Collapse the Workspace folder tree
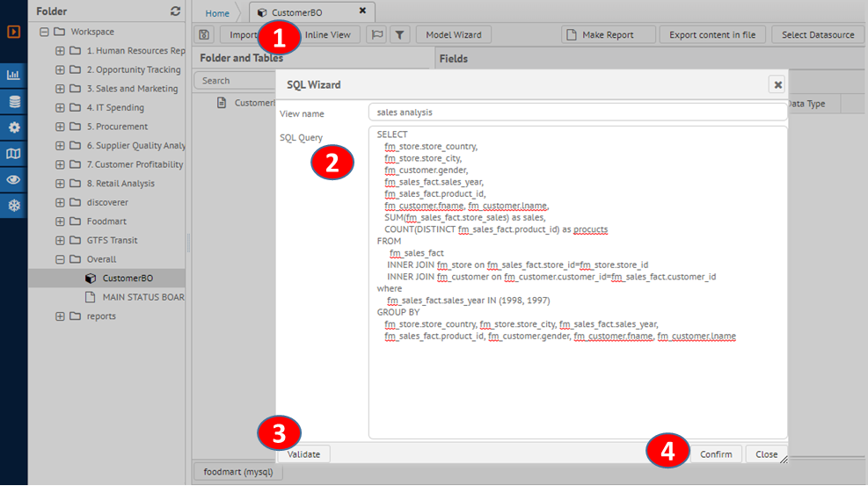 [44, 32]
